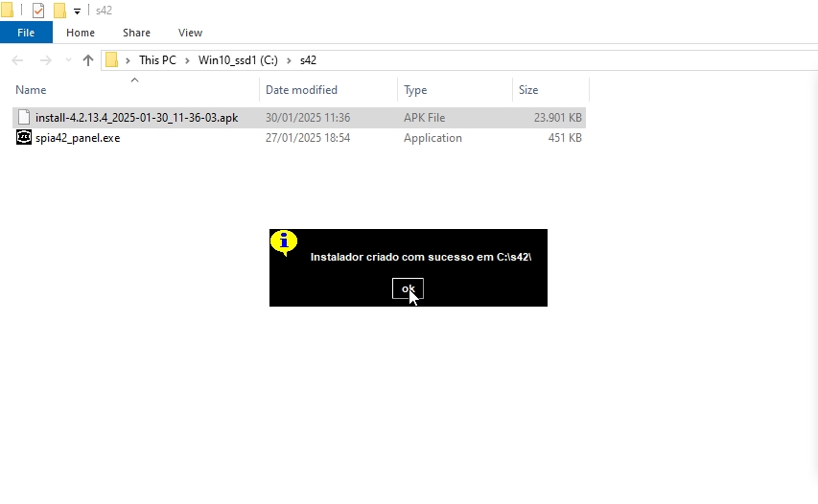Image resolution: width=818 pixels, height=504 pixels.
Task: Switch to the Home ribbon tab
Action: 81,33
